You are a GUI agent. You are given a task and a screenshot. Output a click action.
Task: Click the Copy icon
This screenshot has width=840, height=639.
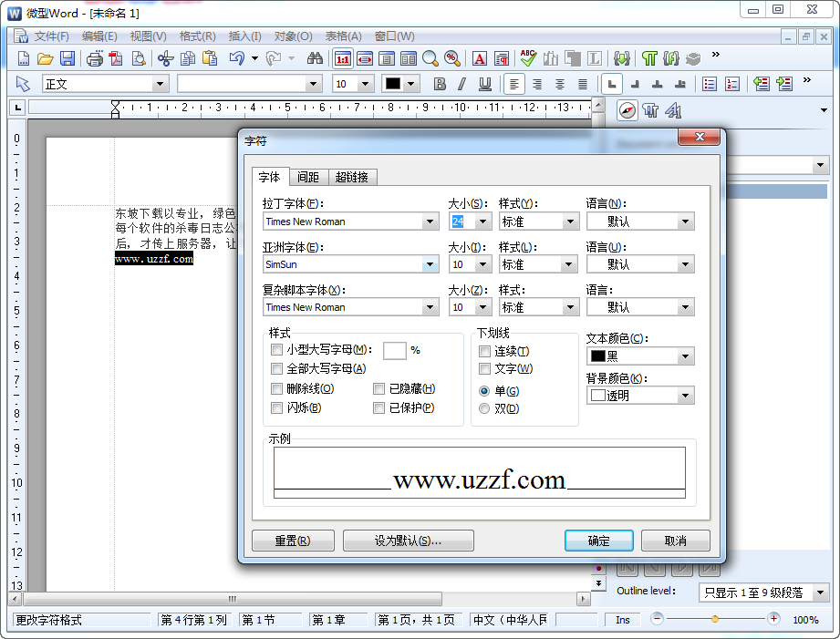coord(188,58)
